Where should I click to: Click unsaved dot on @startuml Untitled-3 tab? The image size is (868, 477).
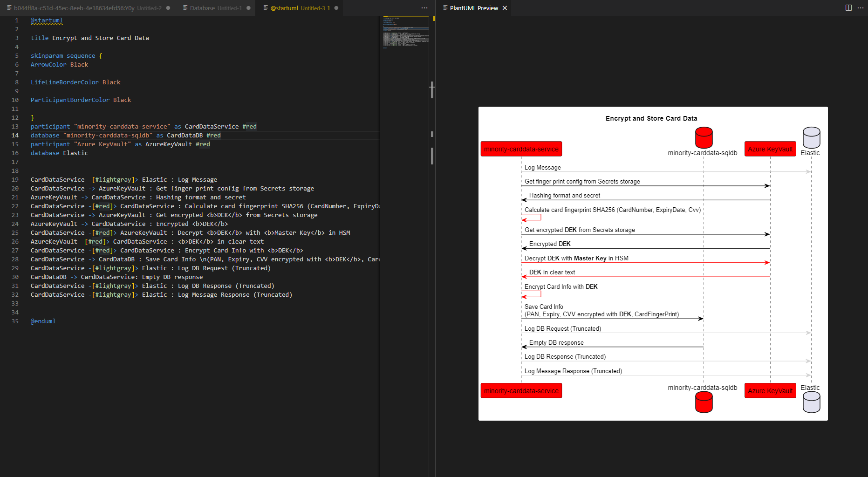point(336,8)
